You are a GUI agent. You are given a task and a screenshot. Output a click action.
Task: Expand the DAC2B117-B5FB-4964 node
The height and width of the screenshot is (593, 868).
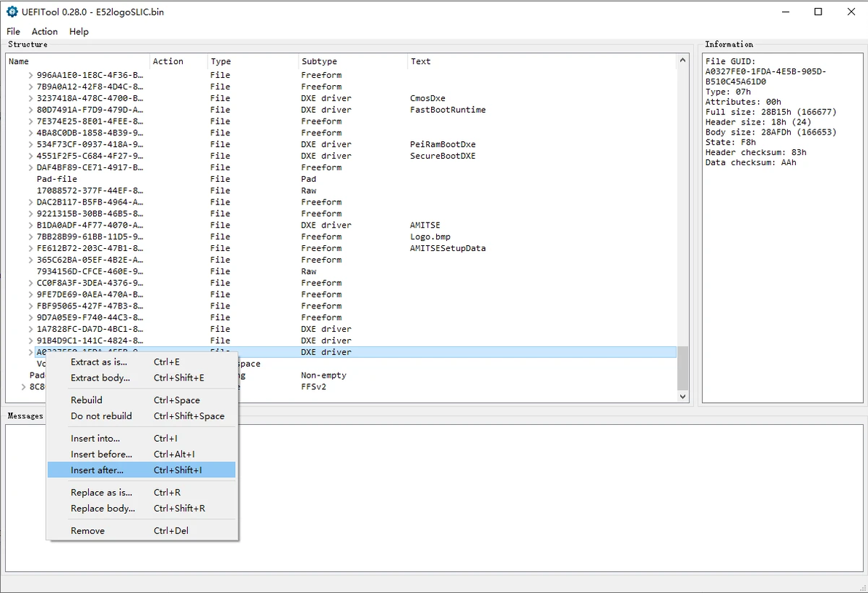coord(31,202)
